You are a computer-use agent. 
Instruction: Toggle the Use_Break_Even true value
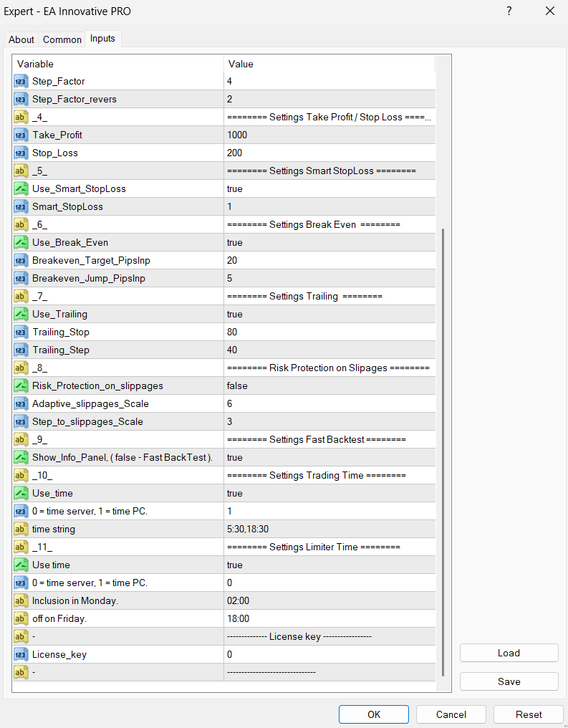pyautogui.click(x=235, y=243)
